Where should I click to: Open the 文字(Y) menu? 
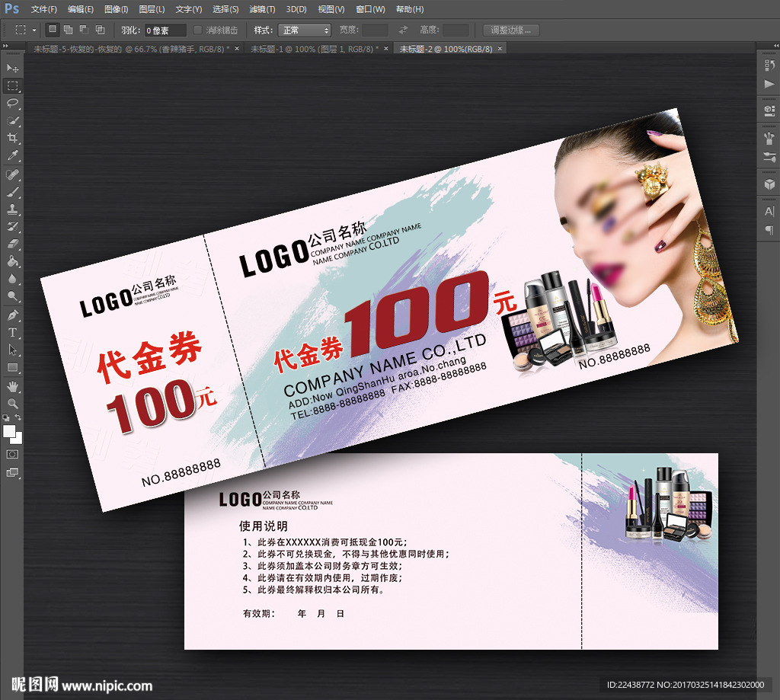(189, 9)
